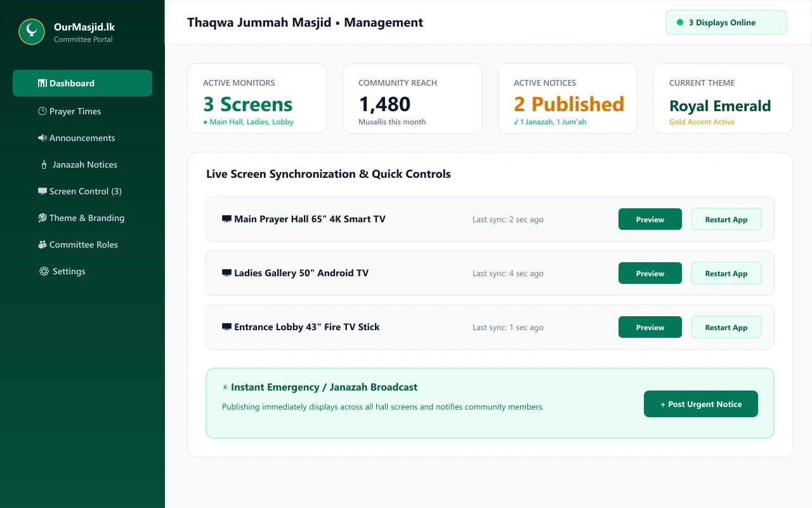Click the Live Screen Synchronization heading

(329, 174)
